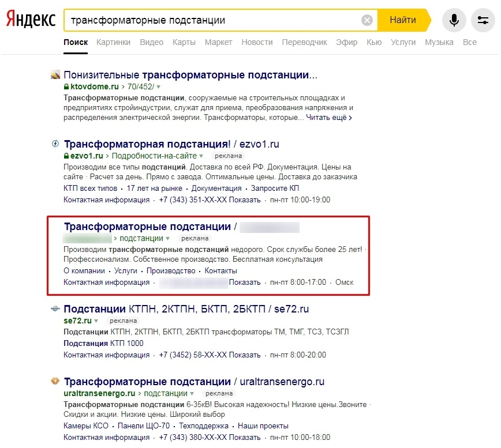Open Трансформаторная подстанция! / ezvo1.ru result
The image size is (501, 448).
pos(171,144)
